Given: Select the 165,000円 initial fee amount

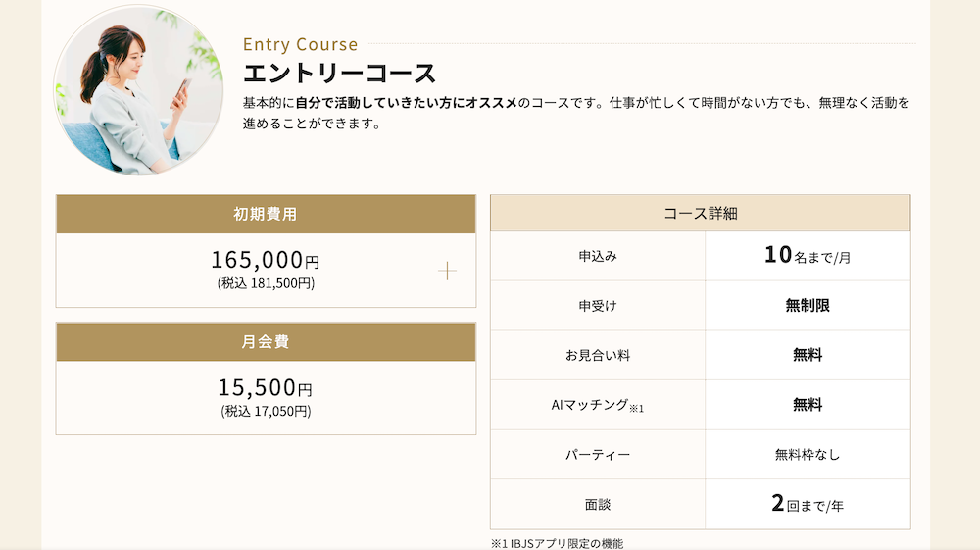Looking at the screenshot, I should point(265,261).
